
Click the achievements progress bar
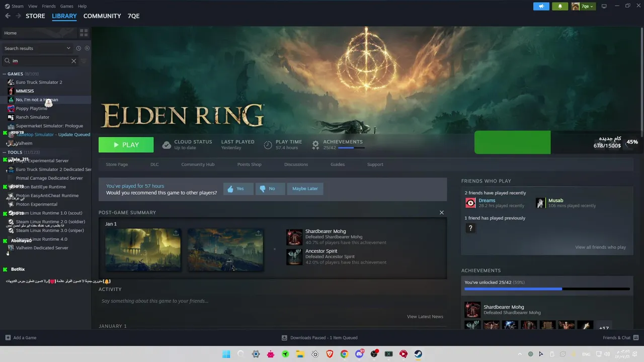coord(547,289)
